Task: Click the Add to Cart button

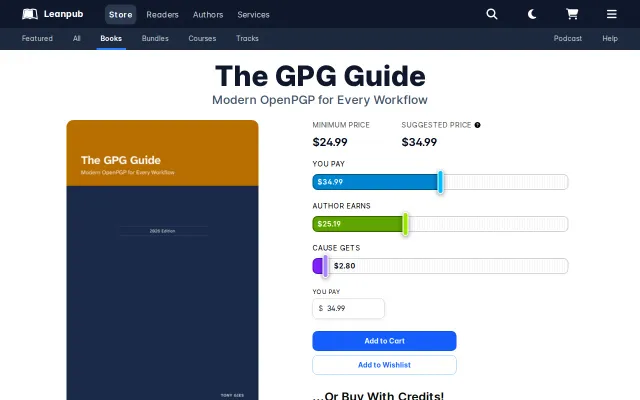Action: coord(384,341)
